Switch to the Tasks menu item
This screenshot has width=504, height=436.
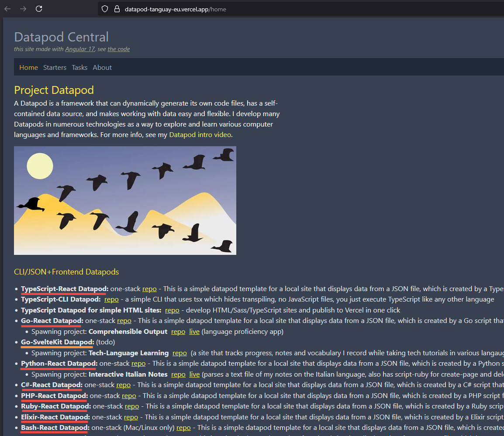79,67
